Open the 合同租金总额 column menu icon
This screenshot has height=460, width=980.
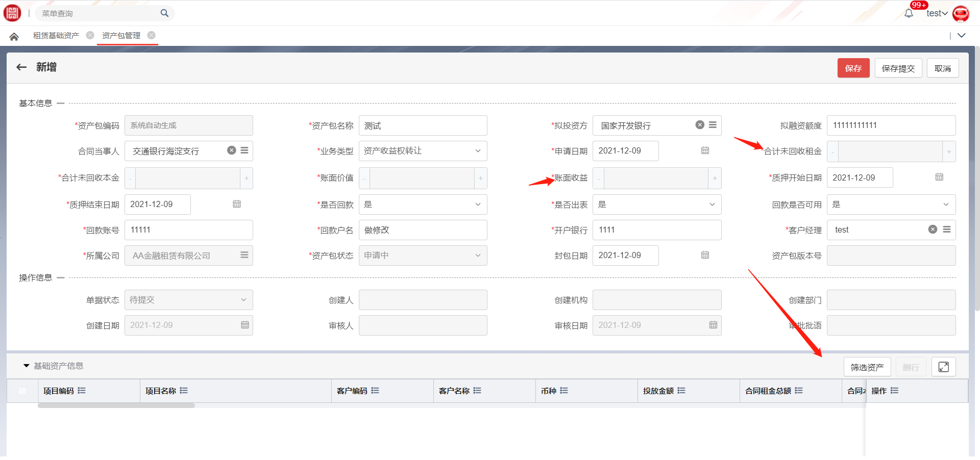pyautogui.click(x=799, y=391)
